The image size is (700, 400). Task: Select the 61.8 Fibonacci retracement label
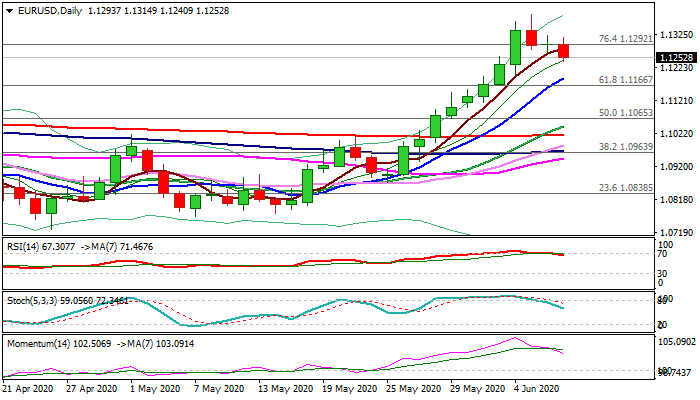tap(625, 79)
